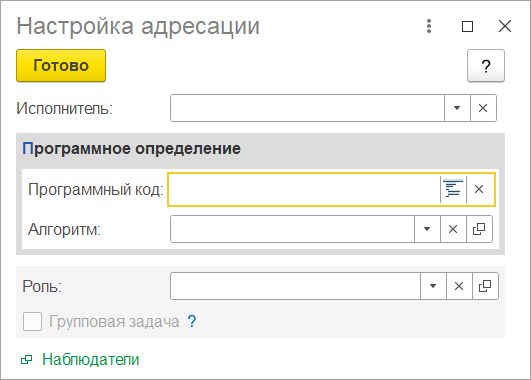Clear the Программный код field
Viewport: 531px width, 380px height.
(479, 189)
